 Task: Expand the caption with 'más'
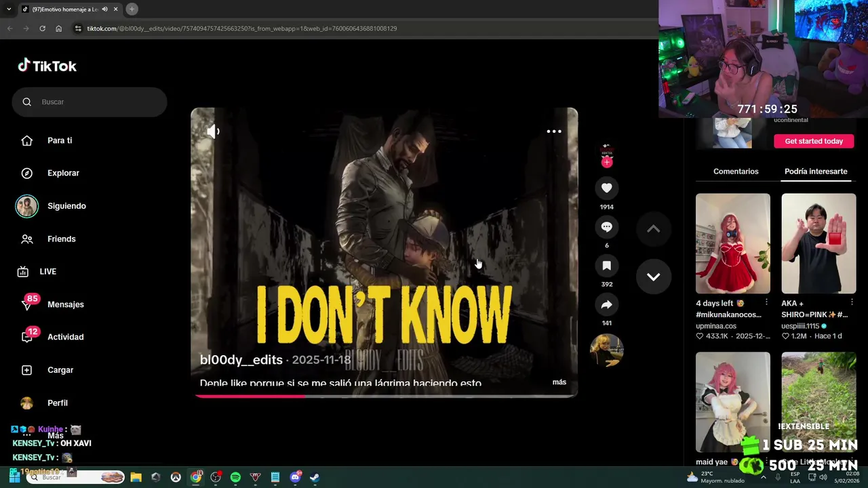click(x=559, y=382)
